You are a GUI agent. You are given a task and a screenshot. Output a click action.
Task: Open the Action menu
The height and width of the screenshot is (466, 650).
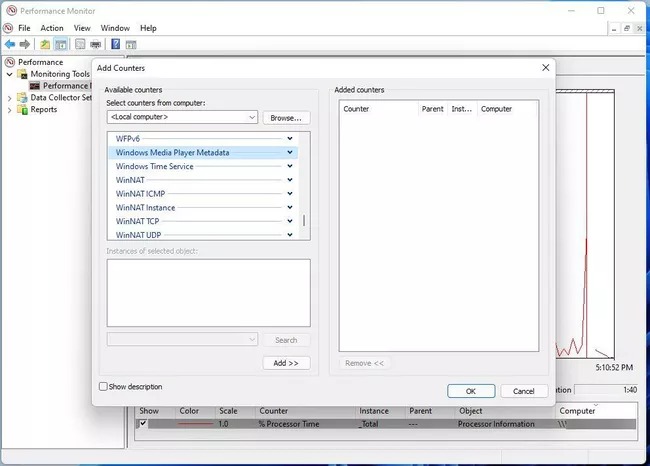point(52,28)
